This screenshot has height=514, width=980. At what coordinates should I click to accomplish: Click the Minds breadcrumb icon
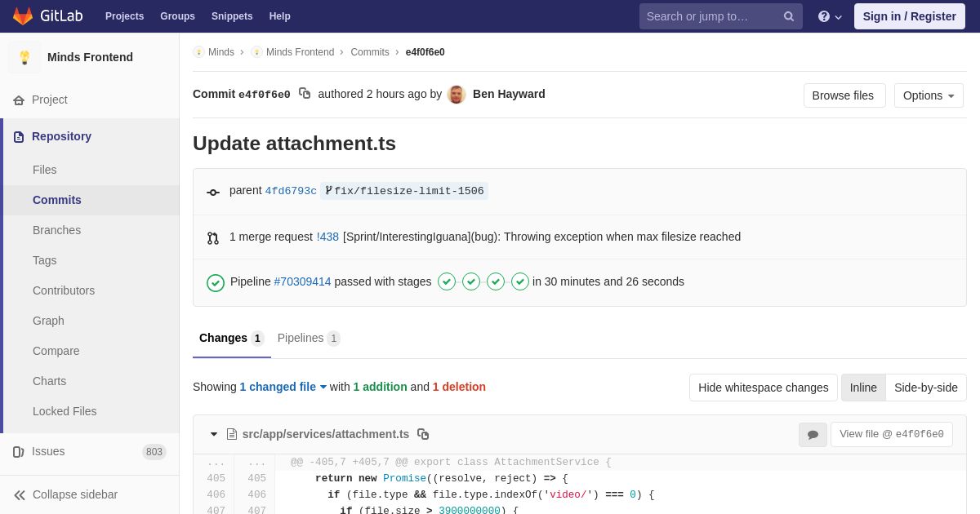[x=198, y=52]
